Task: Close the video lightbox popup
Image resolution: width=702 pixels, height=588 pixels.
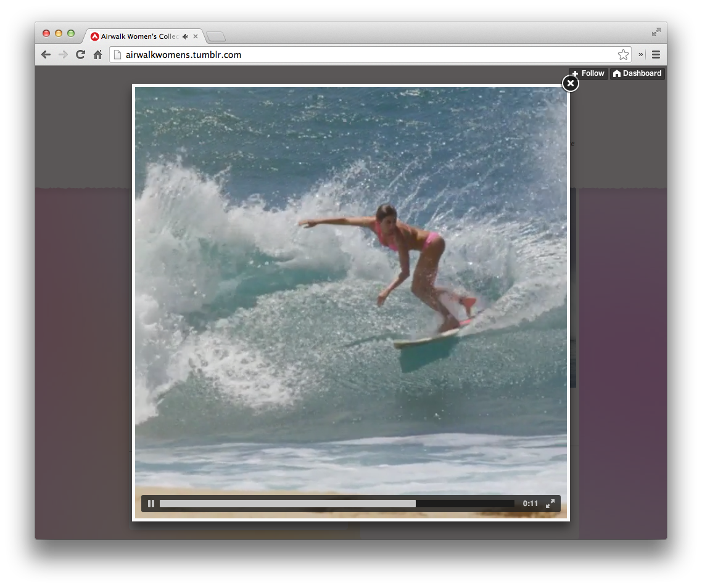Action: [x=571, y=83]
